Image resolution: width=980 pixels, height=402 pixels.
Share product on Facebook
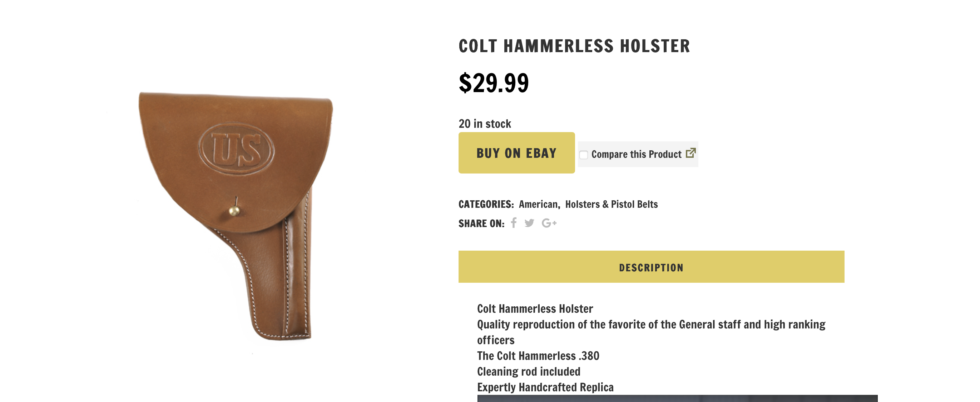pyautogui.click(x=514, y=223)
